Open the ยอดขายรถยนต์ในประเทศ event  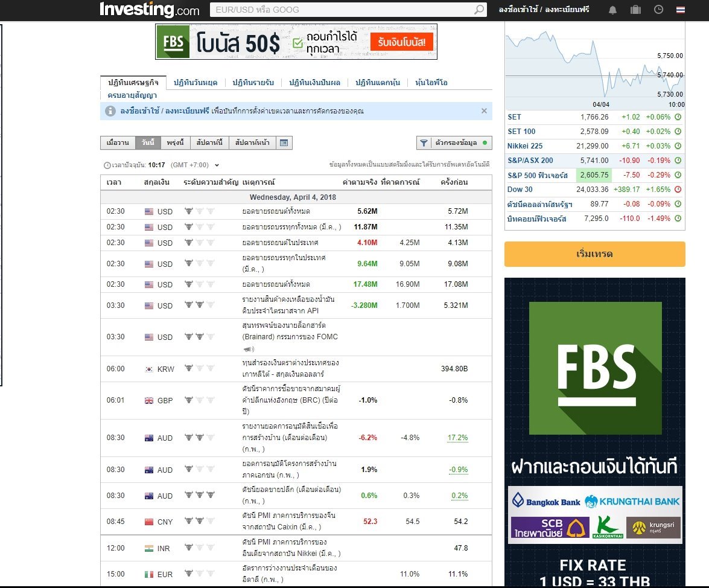pyautogui.click(x=281, y=243)
